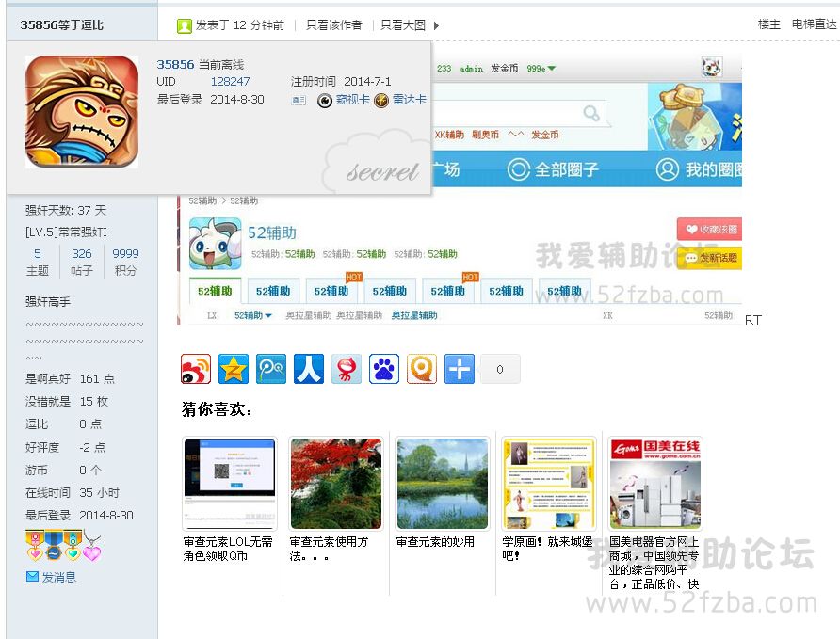Image resolution: width=840 pixels, height=639 pixels.
Task: Click 只看该作者 link
Action: tap(333, 25)
